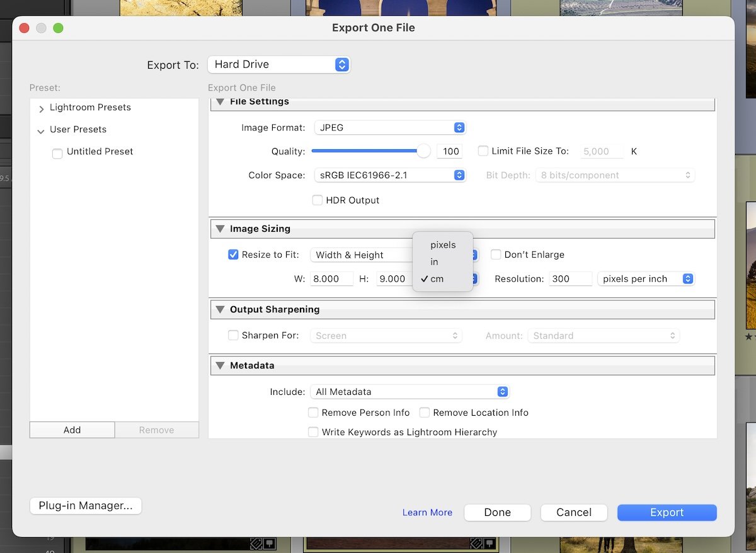Open the Include metadata dropdown

click(x=409, y=391)
